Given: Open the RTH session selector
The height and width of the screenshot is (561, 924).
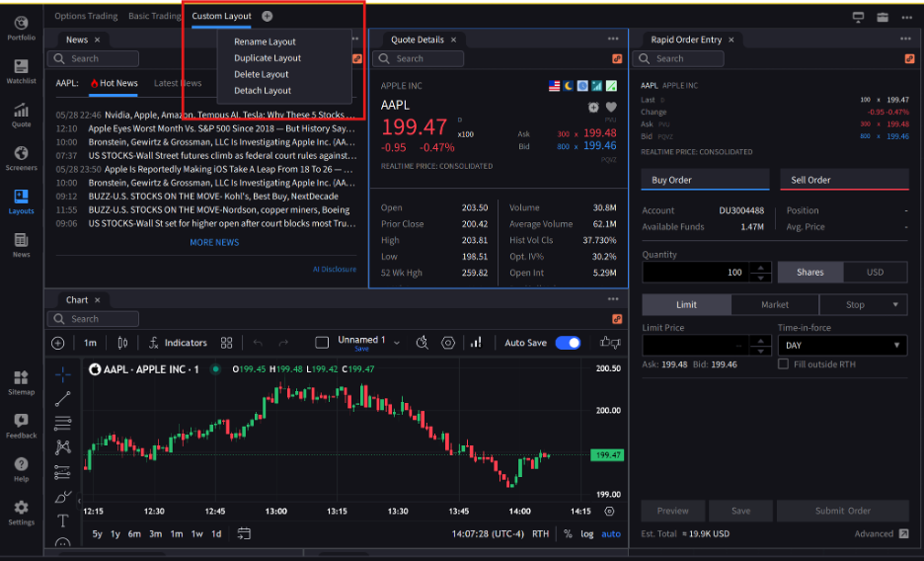Looking at the screenshot, I should click(540, 534).
